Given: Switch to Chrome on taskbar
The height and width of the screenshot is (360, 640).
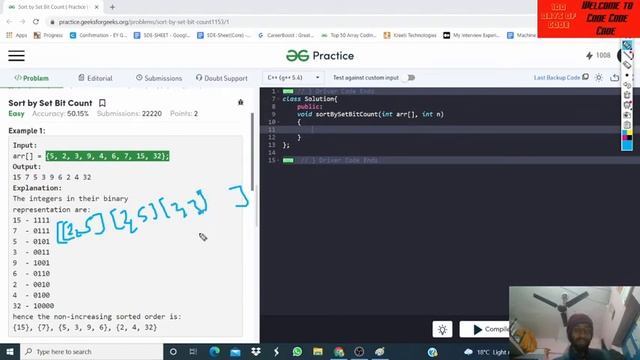Looking at the screenshot, I should click(x=338, y=351).
